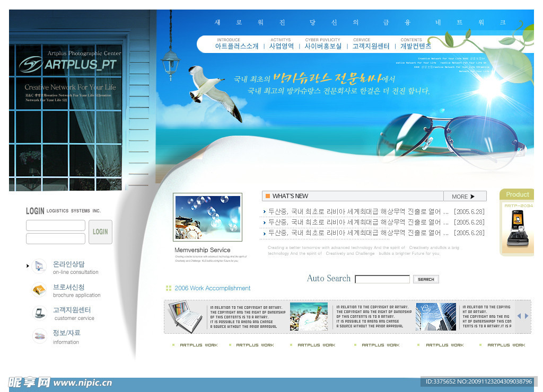543x392 pixels.
Task: Open the 브로셔신청 brochure application link
Action: tap(76, 291)
